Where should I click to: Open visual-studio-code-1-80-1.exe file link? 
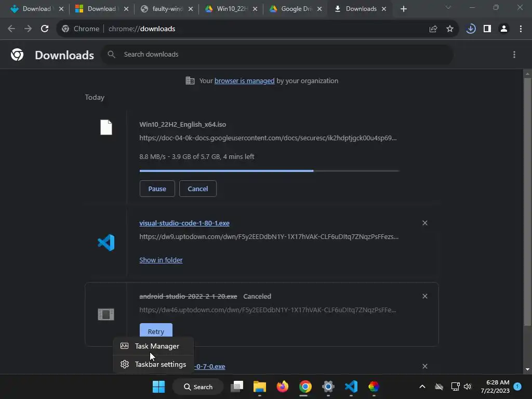pos(184,223)
